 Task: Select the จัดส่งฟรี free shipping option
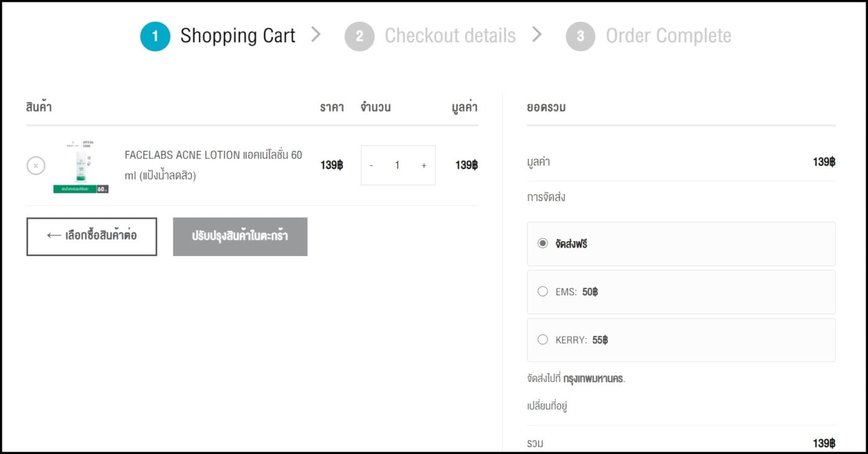pos(543,244)
